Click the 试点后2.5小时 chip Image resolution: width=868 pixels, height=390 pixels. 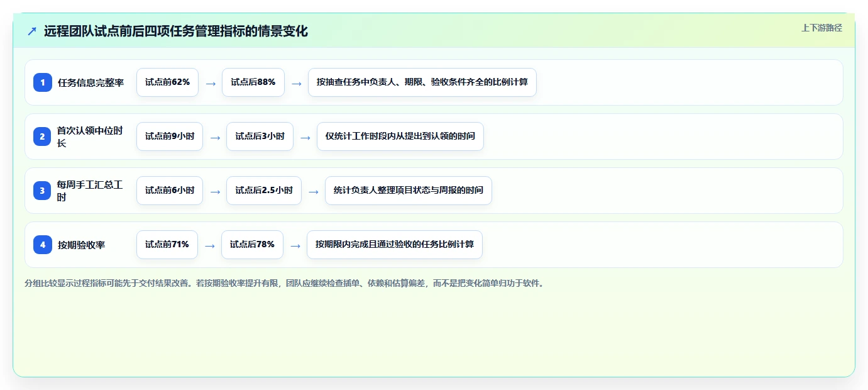point(264,191)
